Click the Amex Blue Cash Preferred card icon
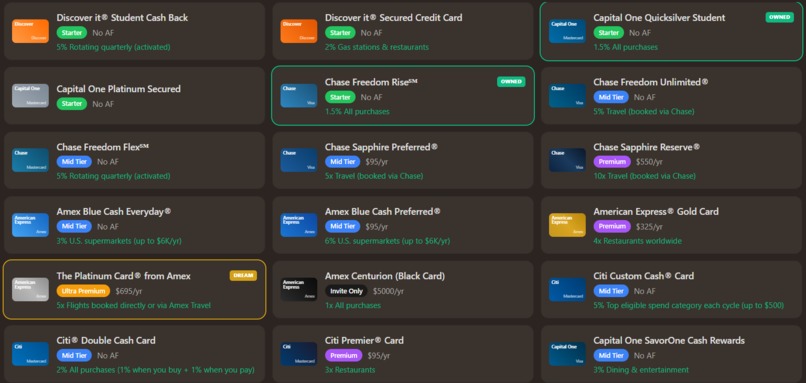 [x=299, y=225]
